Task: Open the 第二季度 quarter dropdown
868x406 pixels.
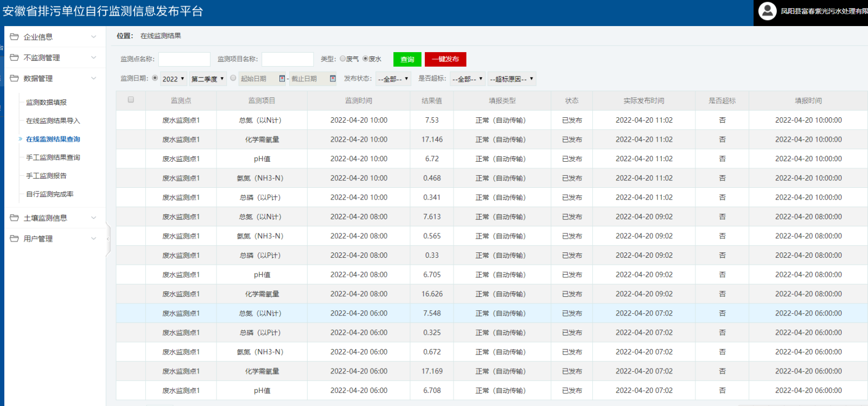Action: click(x=208, y=79)
